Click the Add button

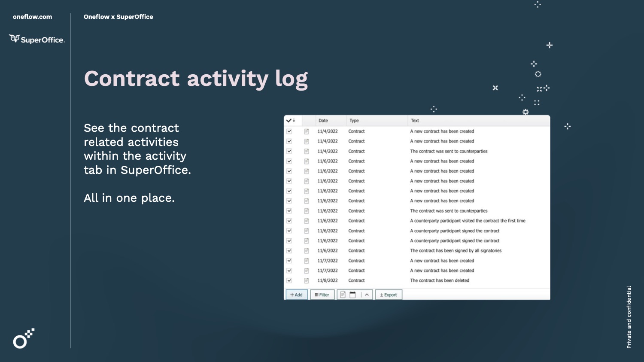coord(297,295)
